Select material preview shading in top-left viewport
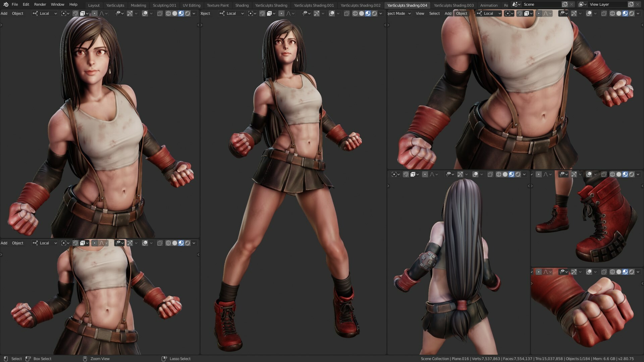The image size is (644, 362). click(181, 13)
